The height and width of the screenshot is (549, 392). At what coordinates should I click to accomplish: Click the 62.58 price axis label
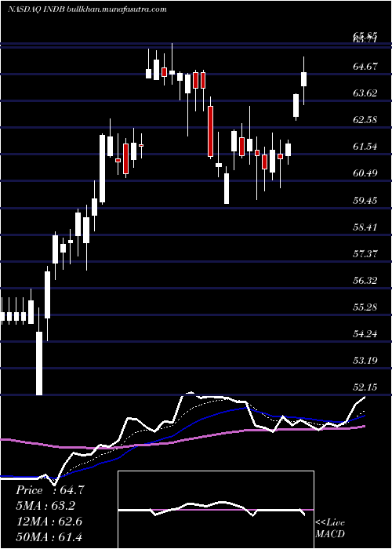pyautogui.click(x=365, y=119)
